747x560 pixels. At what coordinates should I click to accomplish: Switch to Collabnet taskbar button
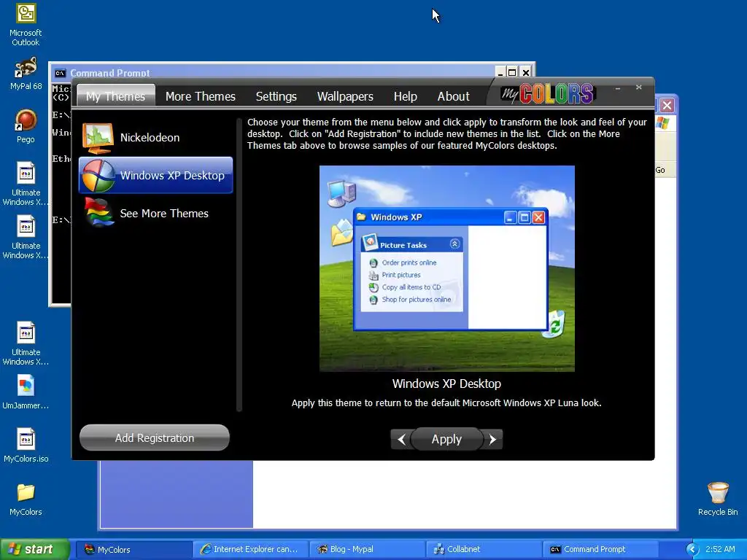coord(483,550)
